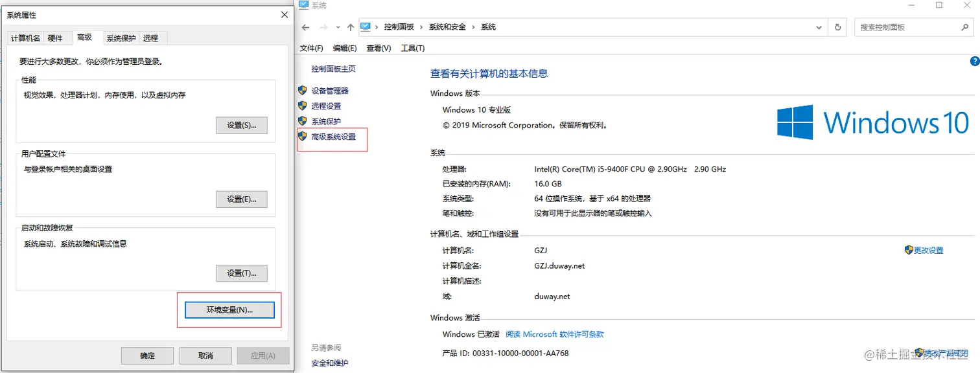Open the 控制面板主页 link

point(333,69)
